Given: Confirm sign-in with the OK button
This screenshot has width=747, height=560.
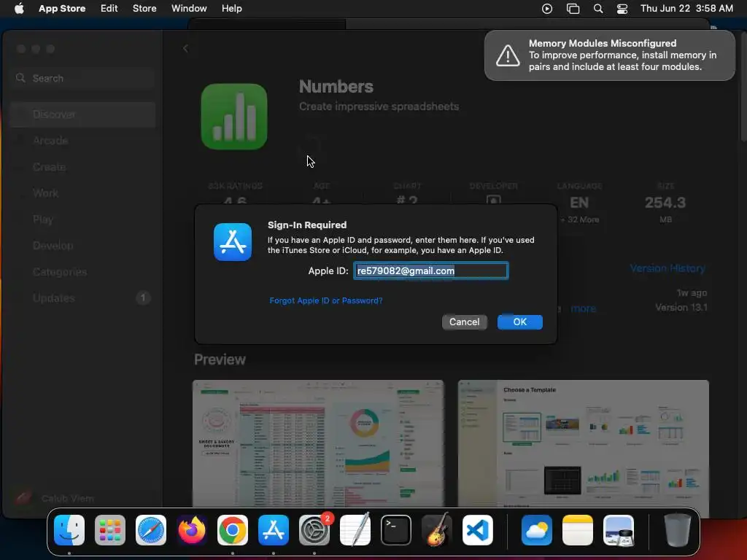Looking at the screenshot, I should point(519,322).
